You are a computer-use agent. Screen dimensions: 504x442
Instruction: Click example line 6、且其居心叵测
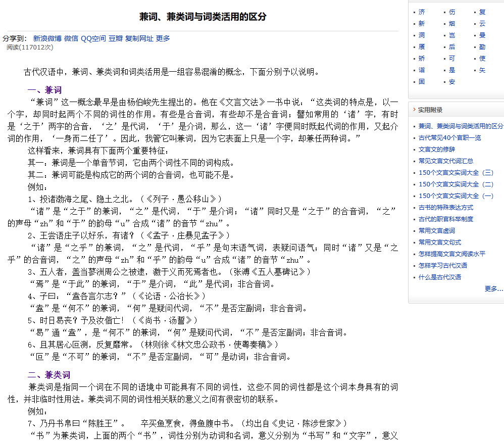(x=153, y=345)
